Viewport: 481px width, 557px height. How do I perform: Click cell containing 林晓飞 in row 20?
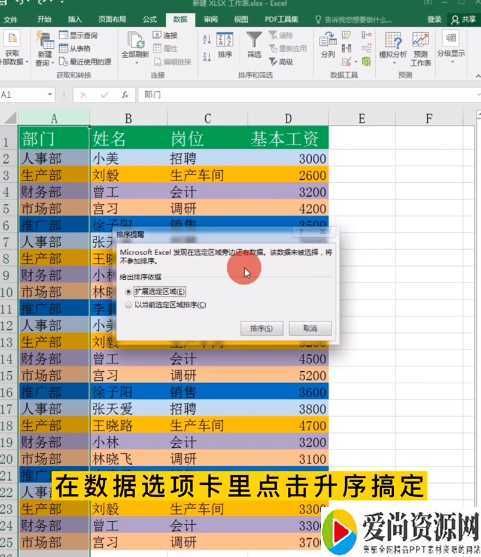coord(129,459)
